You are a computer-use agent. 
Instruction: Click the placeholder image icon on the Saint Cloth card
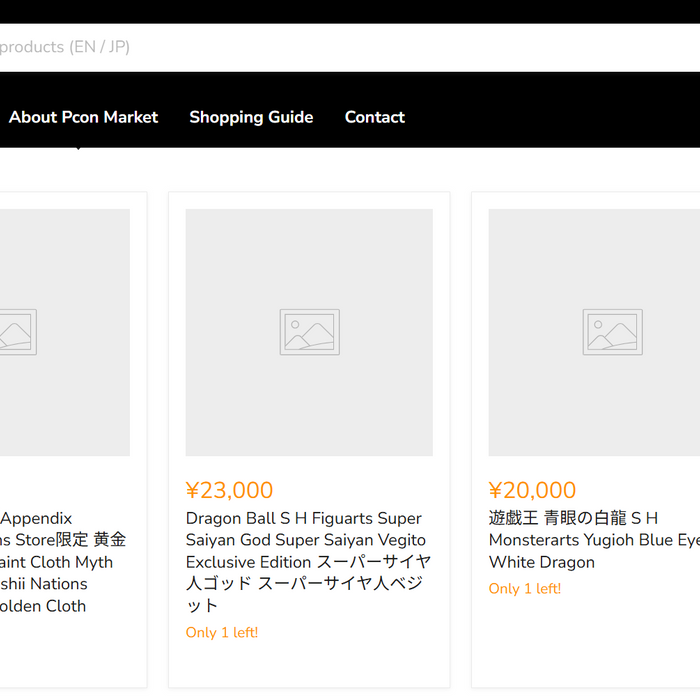[17, 332]
